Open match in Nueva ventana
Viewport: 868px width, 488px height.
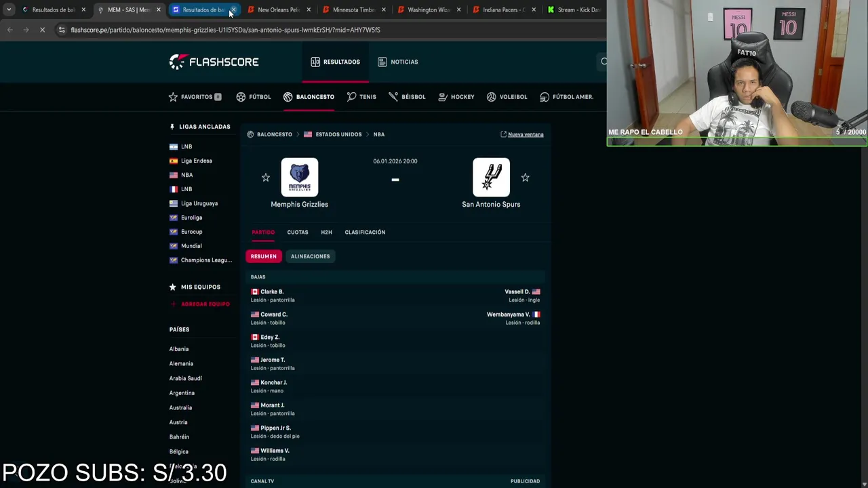(x=522, y=134)
